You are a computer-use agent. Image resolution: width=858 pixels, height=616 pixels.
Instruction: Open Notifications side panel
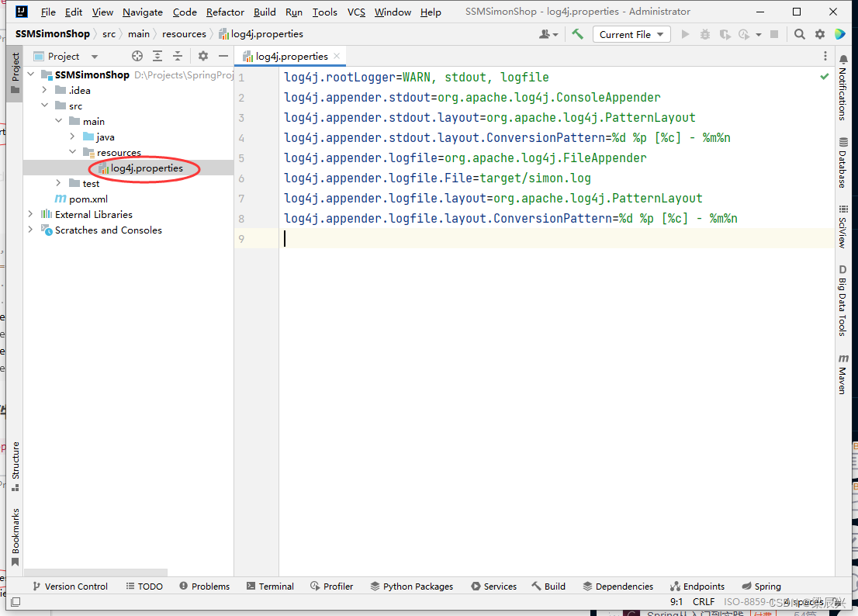click(x=843, y=86)
